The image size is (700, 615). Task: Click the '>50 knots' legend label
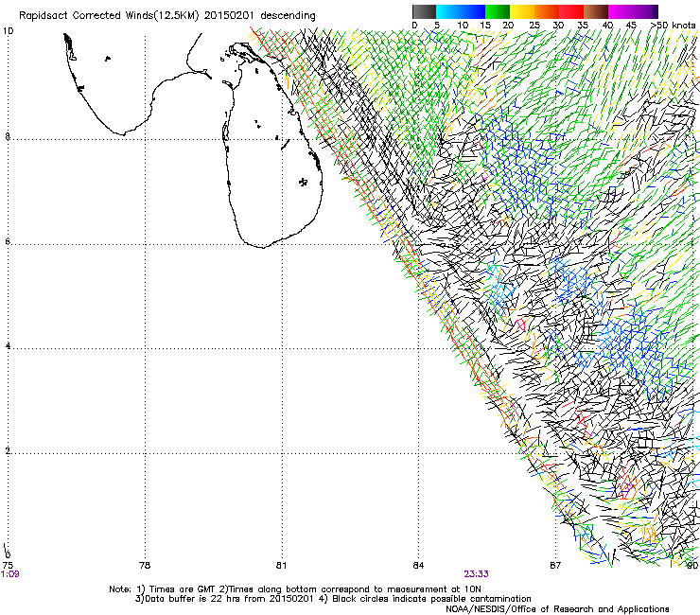tap(673, 25)
